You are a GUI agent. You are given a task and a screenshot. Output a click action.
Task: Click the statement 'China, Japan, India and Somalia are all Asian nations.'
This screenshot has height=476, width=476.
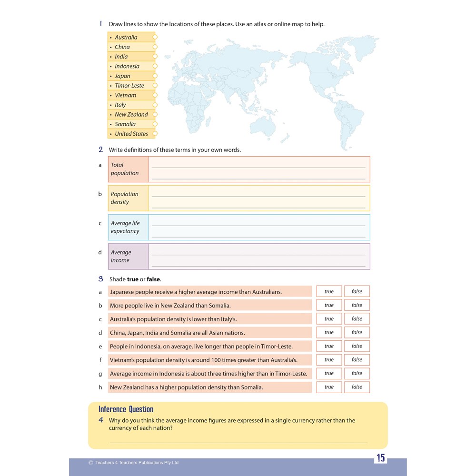pos(177,333)
